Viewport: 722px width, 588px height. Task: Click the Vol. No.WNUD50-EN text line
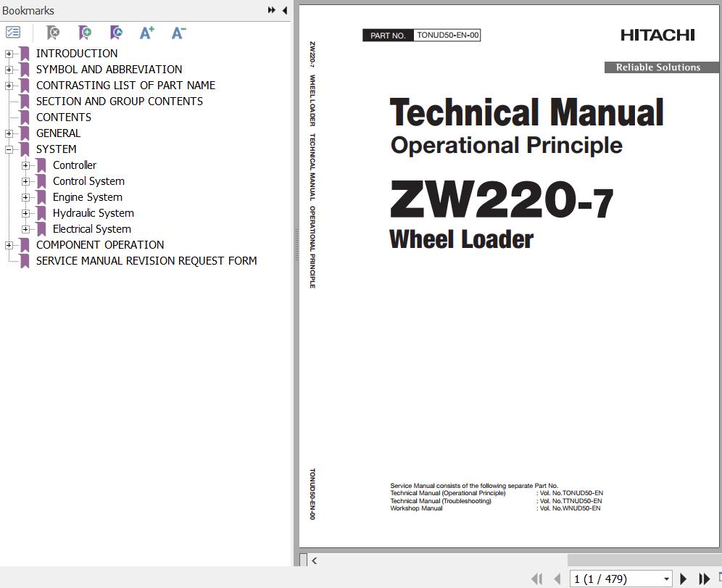[570, 508]
